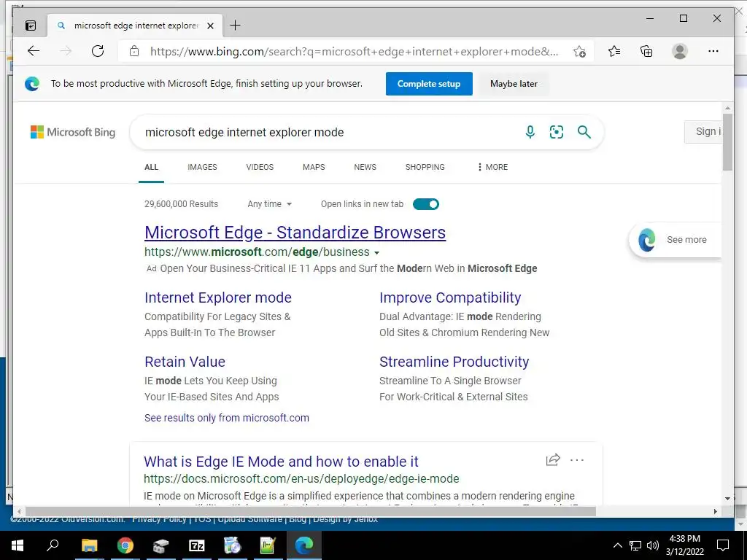Click the 29,600,000 Results count text
Image resolution: width=747 pixels, height=560 pixels.
pos(181,204)
